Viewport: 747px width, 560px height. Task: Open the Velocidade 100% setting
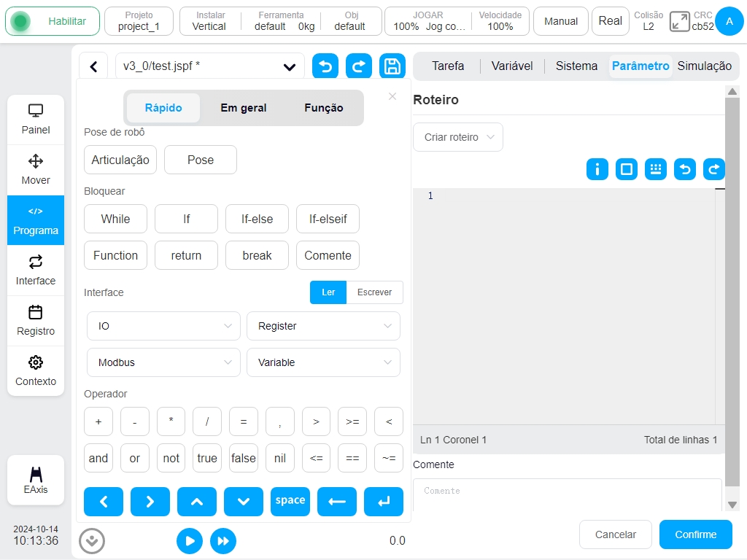(500, 21)
